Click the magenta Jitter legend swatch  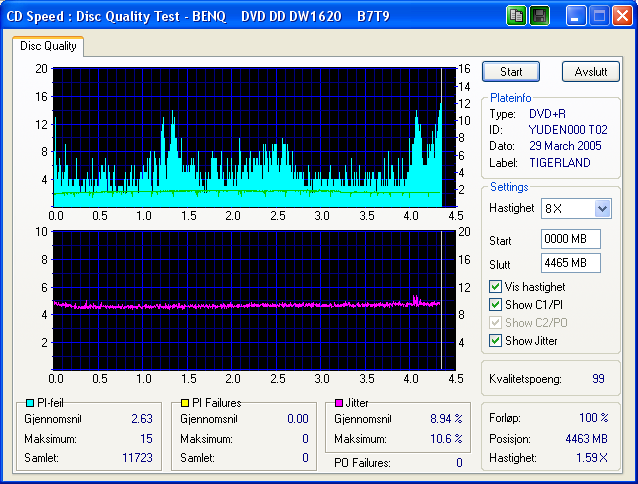339,403
